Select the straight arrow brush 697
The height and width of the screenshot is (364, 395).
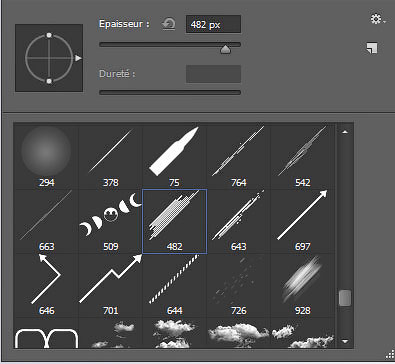click(x=302, y=221)
